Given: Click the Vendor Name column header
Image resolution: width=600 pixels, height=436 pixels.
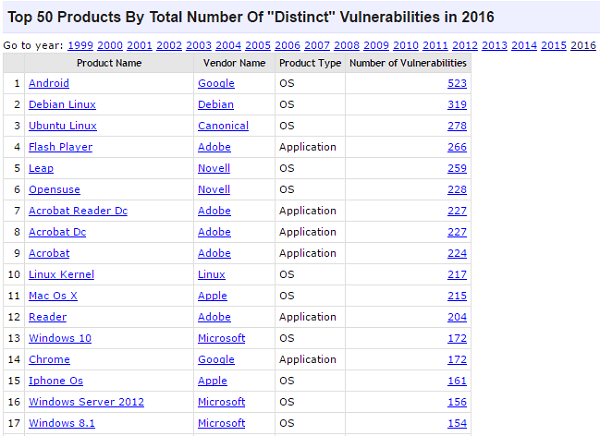Looking at the screenshot, I should (x=234, y=63).
